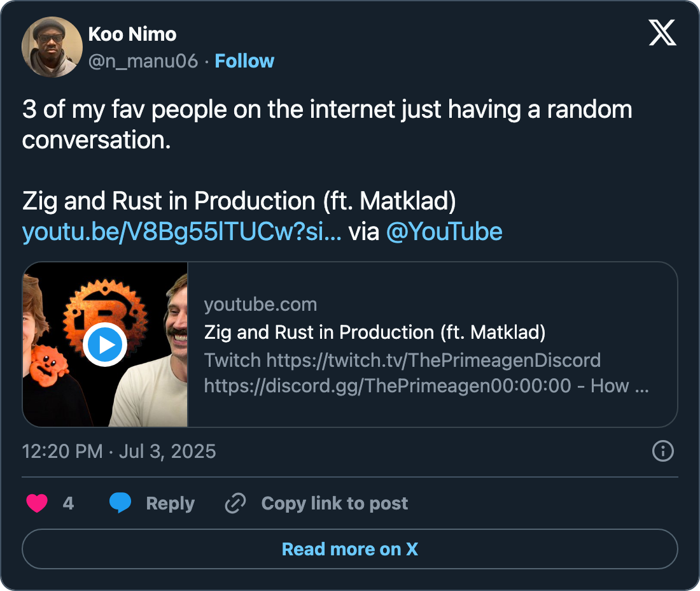Click the 12:20 PM · Jul 3, 2025 timestamp
700x591 pixels.
click(119, 452)
